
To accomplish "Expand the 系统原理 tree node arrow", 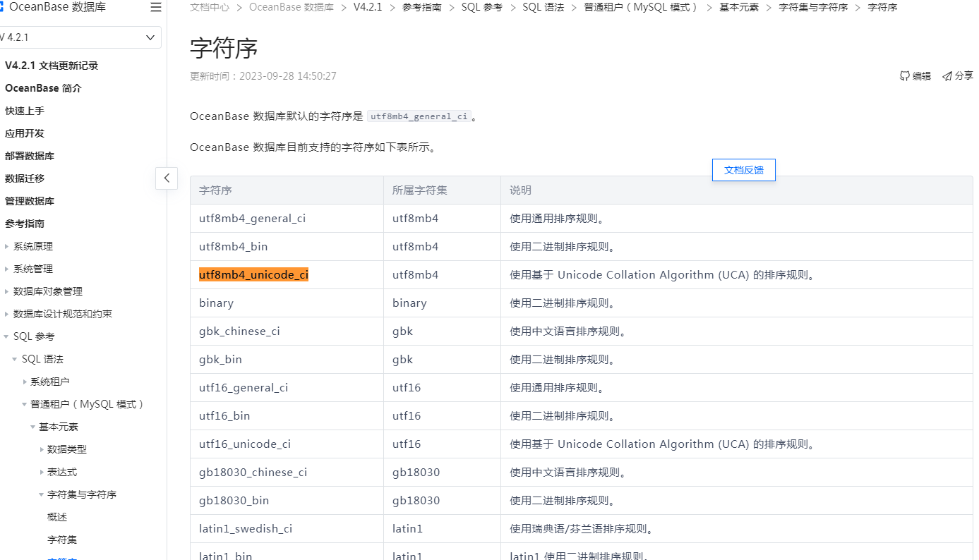I will [7, 246].
